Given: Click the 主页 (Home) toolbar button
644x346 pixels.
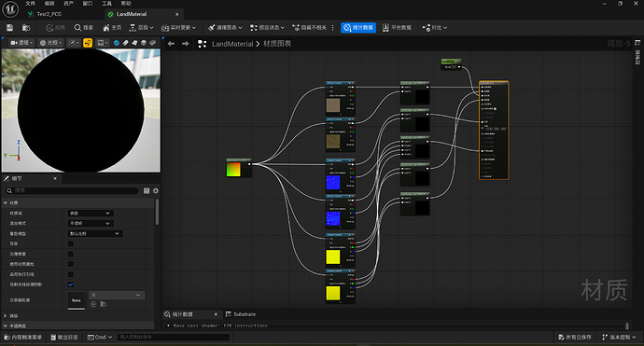Looking at the screenshot, I should [x=112, y=27].
